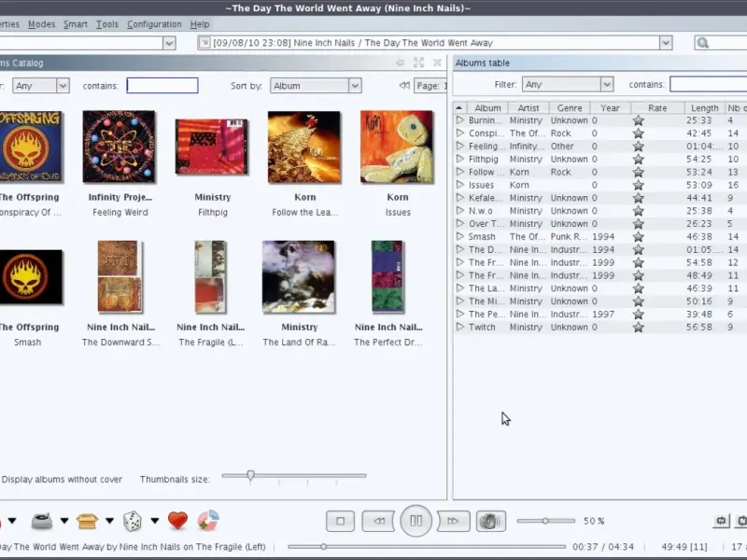Image resolution: width=747 pixels, height=560 pixels.
Task: Open the Configuration menu
Action: click(x=154, y=24)
